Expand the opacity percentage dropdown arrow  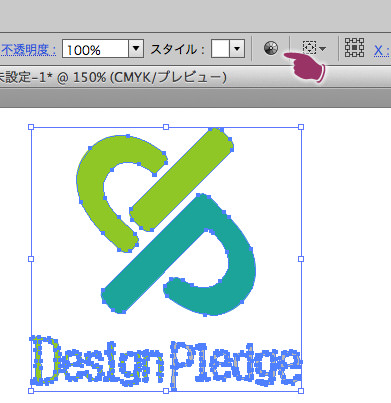[136, 49]
